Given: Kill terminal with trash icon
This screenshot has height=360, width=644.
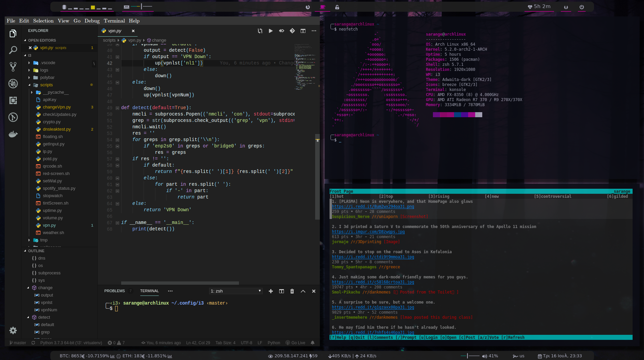Looking at the screenshot, I should [x=292, y=291].
